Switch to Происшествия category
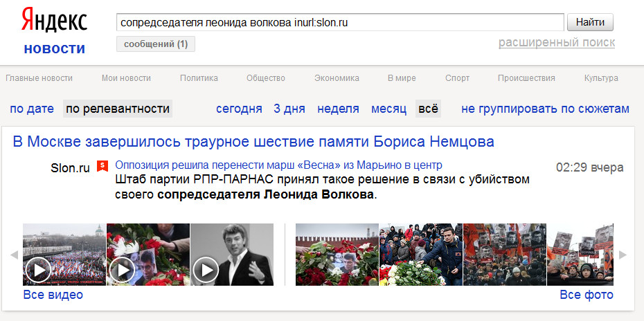 526,78
